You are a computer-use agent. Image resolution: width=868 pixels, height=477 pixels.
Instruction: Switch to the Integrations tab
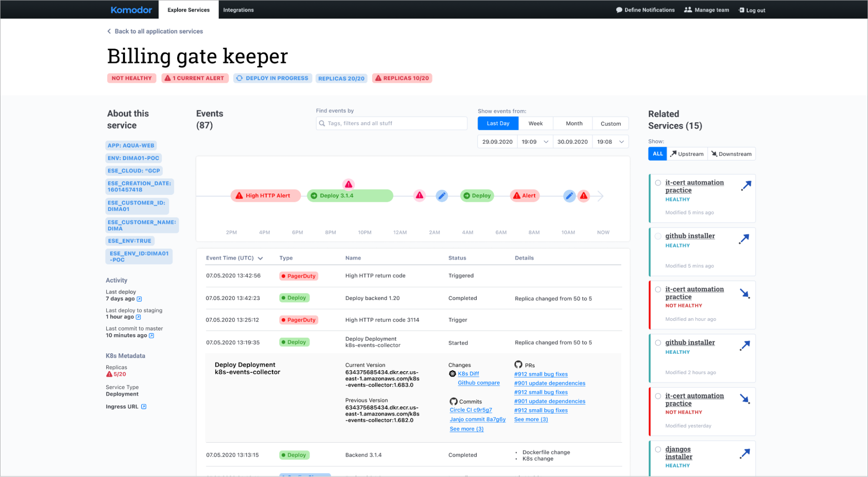tap(238, 10)
